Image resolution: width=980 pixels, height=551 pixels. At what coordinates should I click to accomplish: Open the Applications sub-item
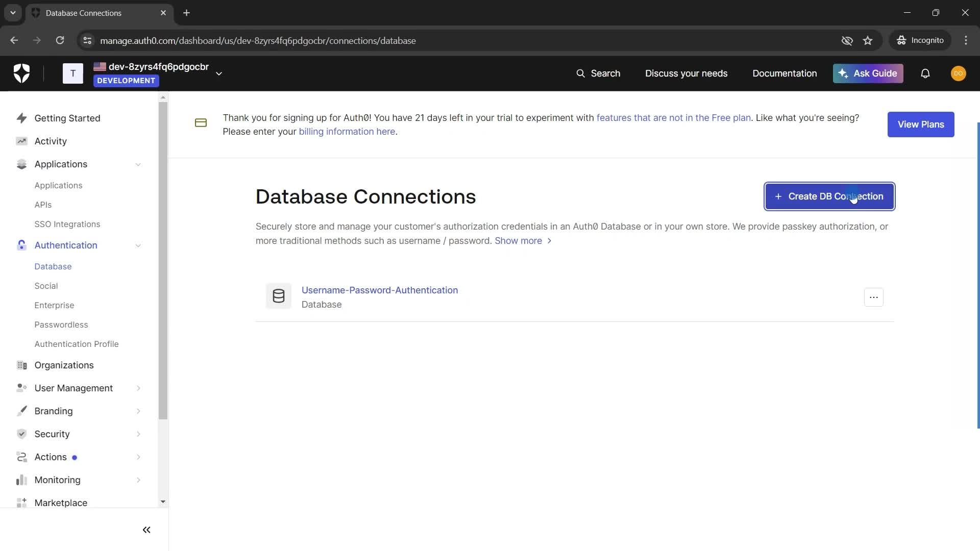tap(58, 186)
